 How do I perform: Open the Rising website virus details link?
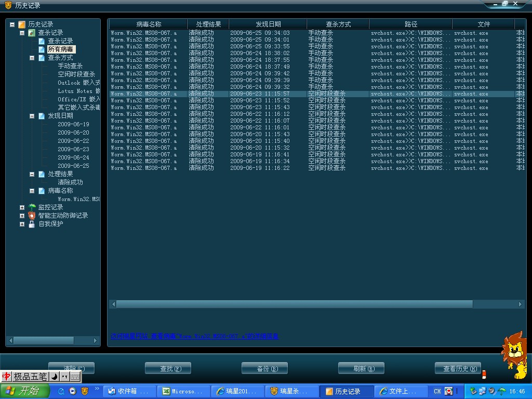pyautogui.click(x=194, y=336)
